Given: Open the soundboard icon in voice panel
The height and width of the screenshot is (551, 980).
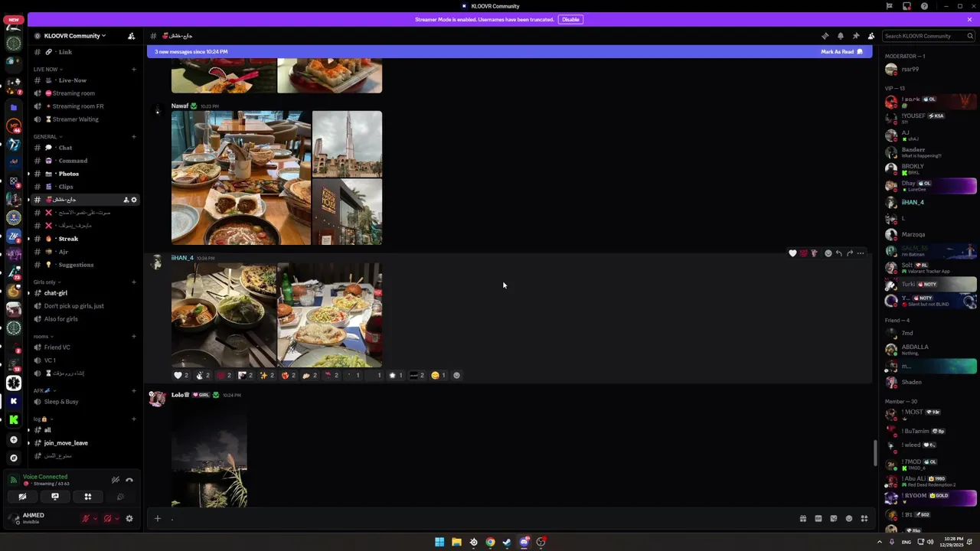Looking at the screenshot, I should coord(120,497).
